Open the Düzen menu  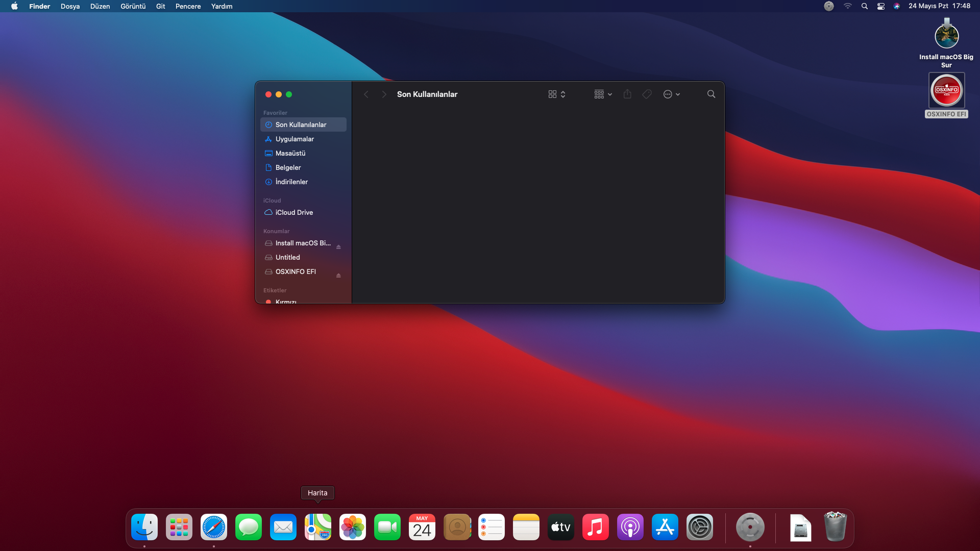(100, 6)
